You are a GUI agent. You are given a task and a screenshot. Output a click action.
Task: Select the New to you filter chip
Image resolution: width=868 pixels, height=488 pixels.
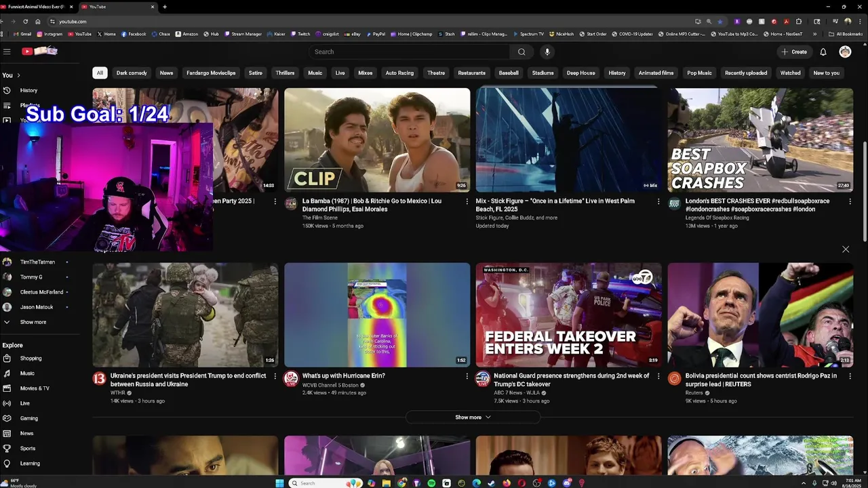tap(826, 73)
